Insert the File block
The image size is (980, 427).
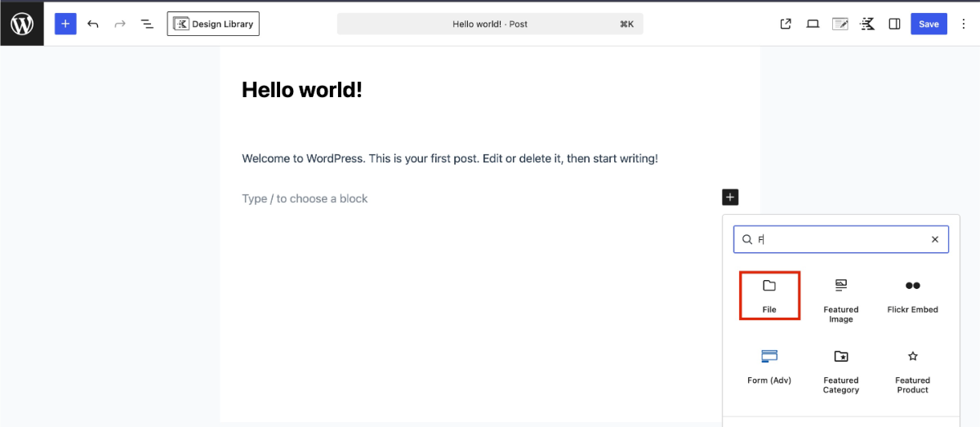pos(769,296)
